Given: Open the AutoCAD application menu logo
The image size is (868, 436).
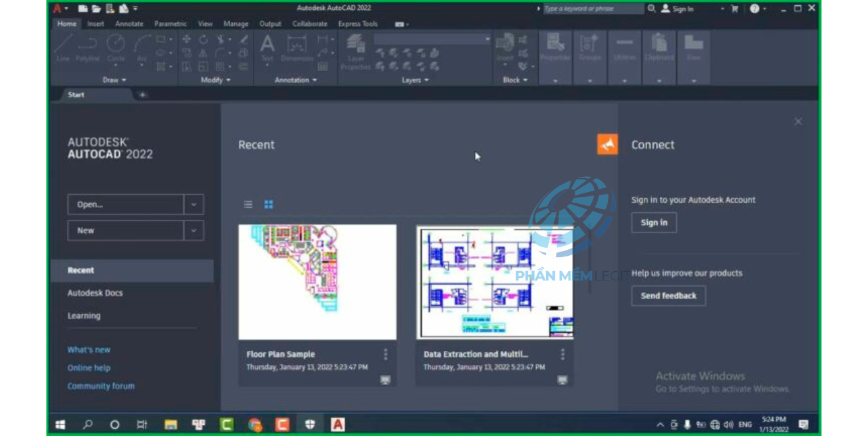Looking at the screenshot, I should pos(58,9).
